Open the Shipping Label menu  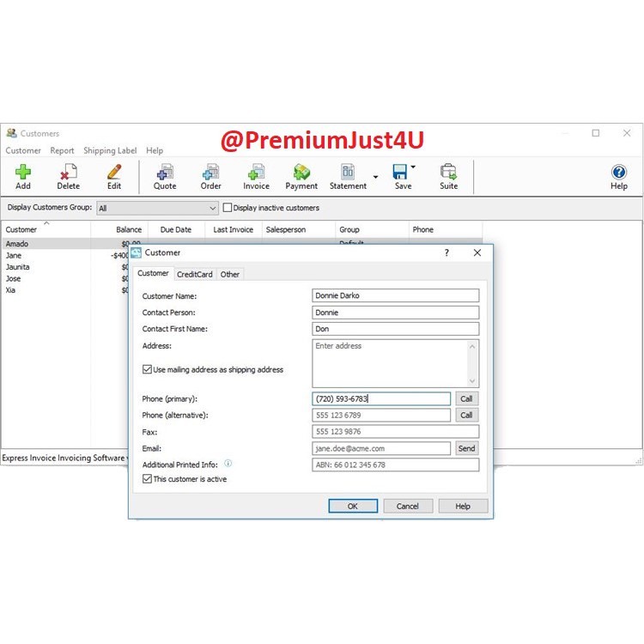pos(110,151)
